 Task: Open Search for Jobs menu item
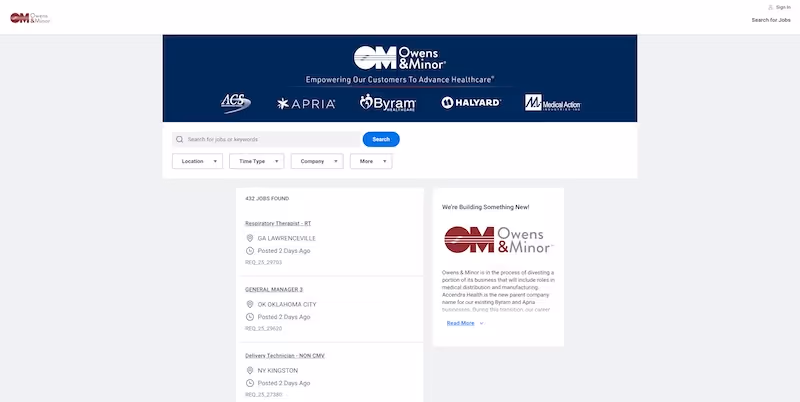point(771,20)
